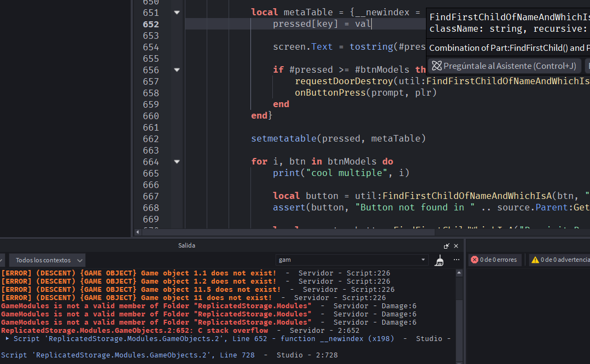Click the red error icon in the analysis panel
Image resolution: width=590 pixels, height=364 pixels.
pos(475,260)
